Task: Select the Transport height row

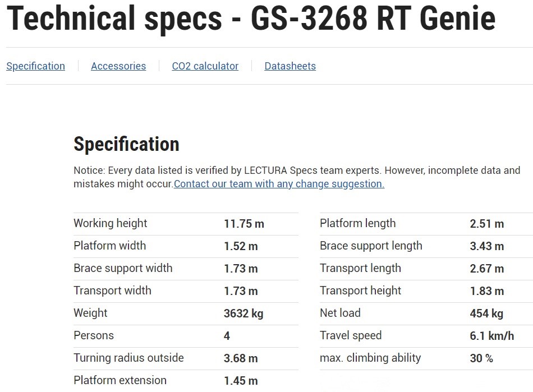Action: click(360, 290)
